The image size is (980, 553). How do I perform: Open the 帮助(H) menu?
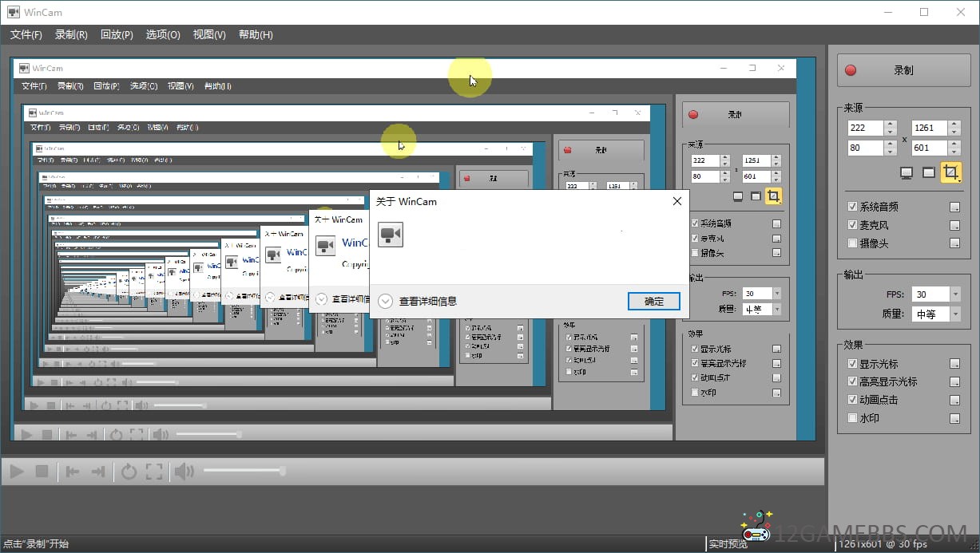tap(256, 34)
